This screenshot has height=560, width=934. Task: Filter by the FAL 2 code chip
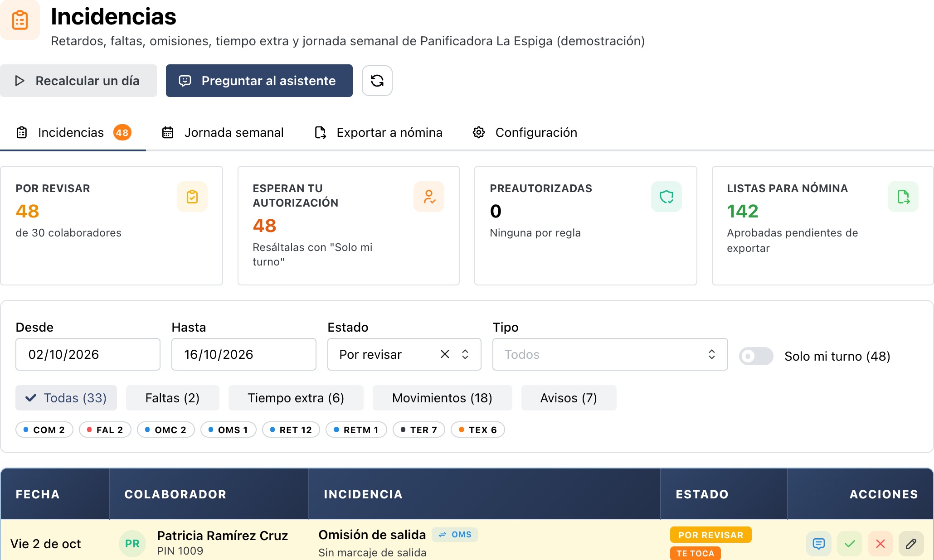(x=105, y=430)
